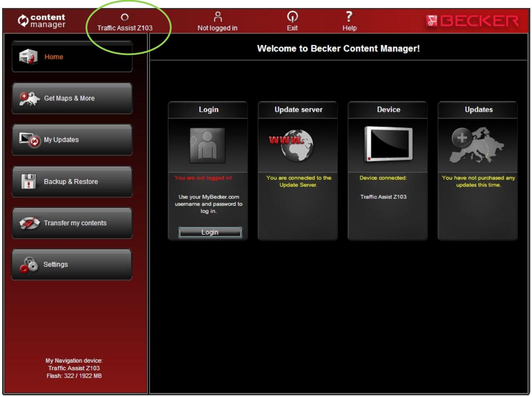Click the Settings gears icon
Viewport: 532px width, 397px height.
[x=29, y=266]
